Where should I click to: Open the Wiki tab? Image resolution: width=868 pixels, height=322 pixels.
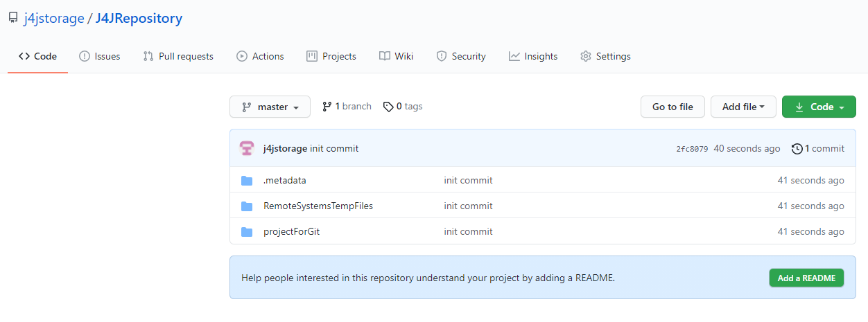tap(397, 56)
